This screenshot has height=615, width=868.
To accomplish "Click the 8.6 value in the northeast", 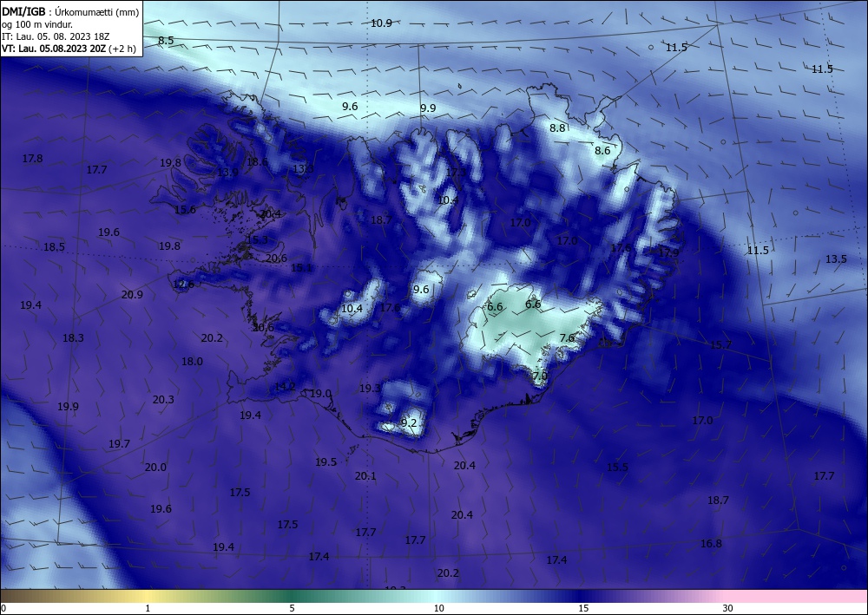I will tap(602, 150).
